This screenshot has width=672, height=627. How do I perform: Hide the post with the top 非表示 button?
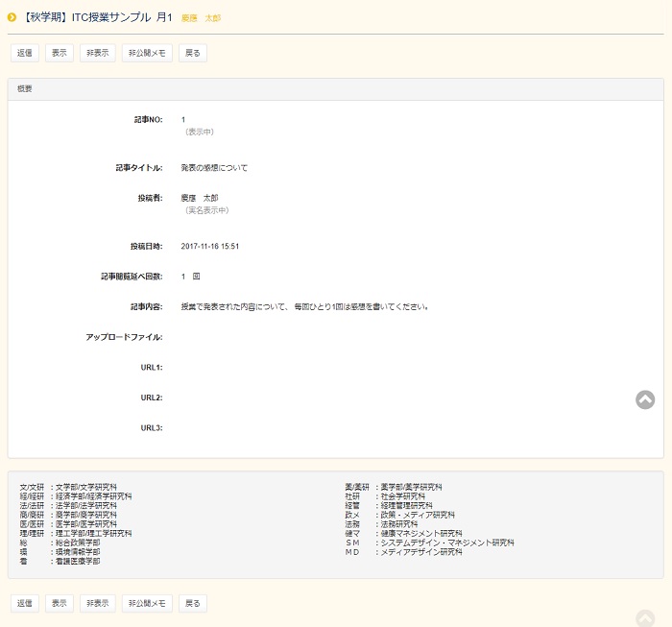pos(97,53)
